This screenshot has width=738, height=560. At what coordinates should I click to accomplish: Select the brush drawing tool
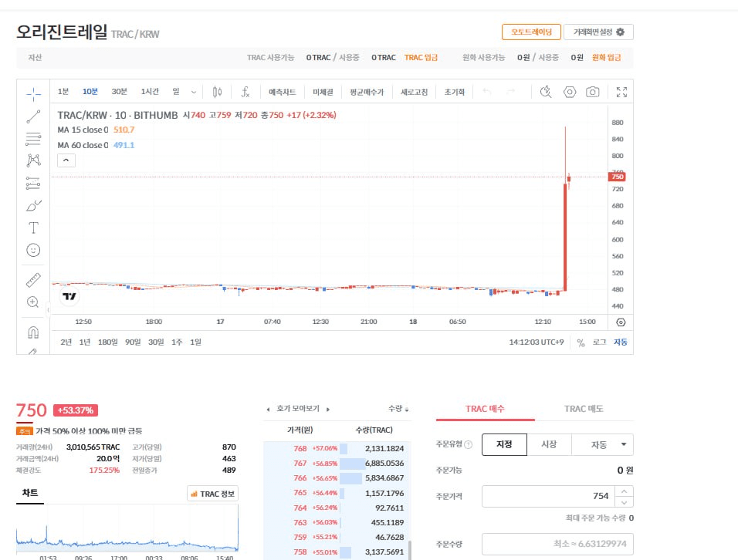(x=33, y=205)
